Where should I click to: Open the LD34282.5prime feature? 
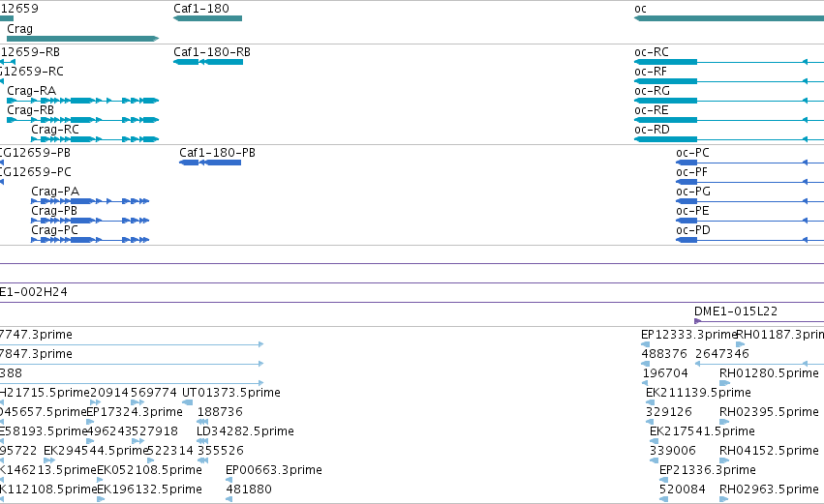point(202,441)
